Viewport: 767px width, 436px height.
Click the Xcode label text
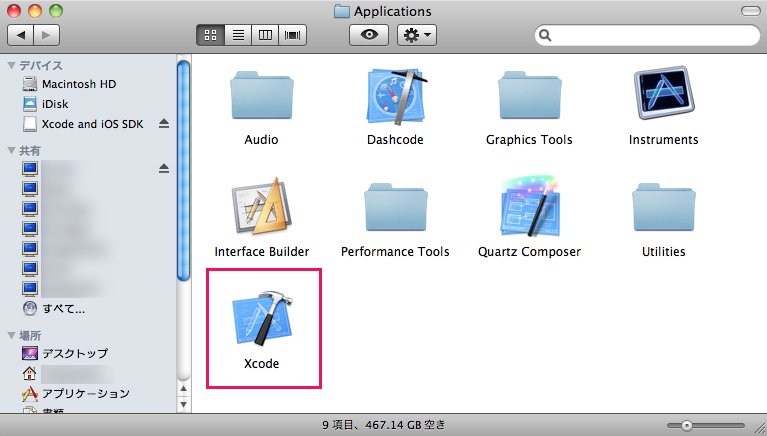click(x=262, y=364)
